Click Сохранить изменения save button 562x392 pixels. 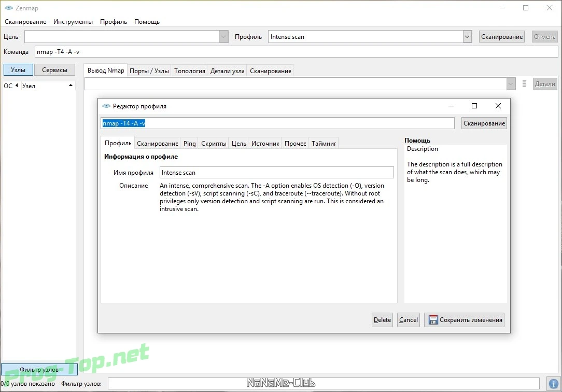tap(464, 320)
